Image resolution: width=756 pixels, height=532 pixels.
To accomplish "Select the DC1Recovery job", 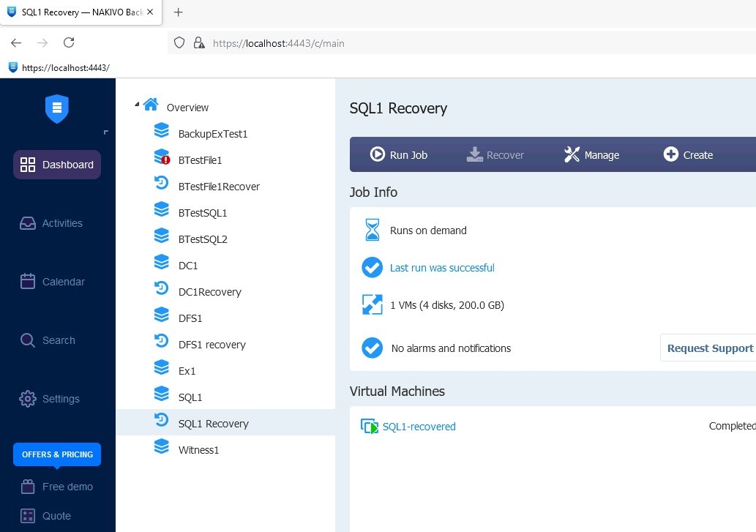I will tap(210, 292).
